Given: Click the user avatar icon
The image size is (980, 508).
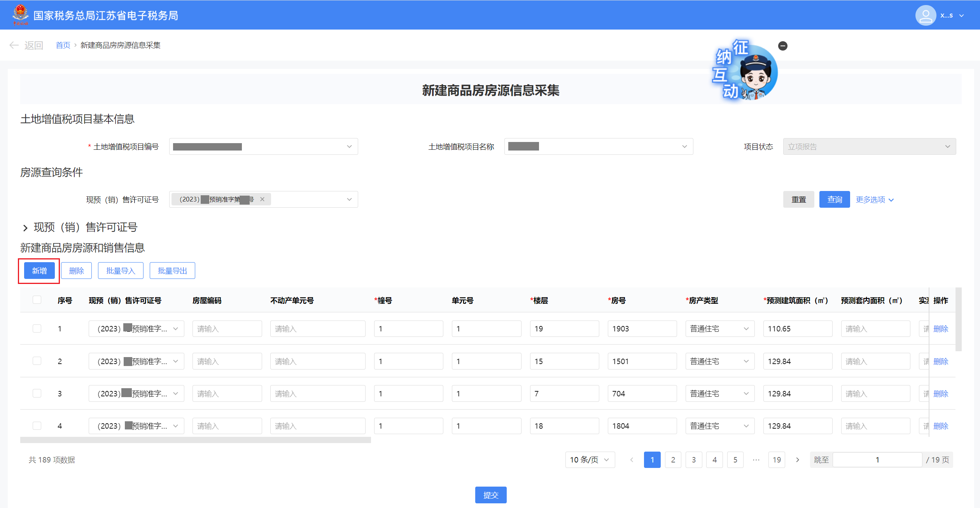Looking at the screenshot, I should [926, 16].
